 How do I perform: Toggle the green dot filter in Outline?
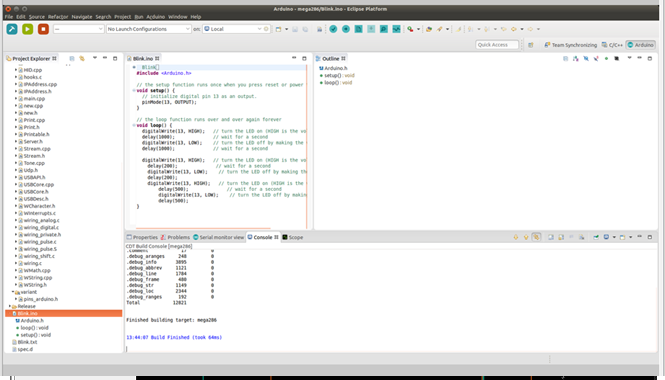coord(606,59)
